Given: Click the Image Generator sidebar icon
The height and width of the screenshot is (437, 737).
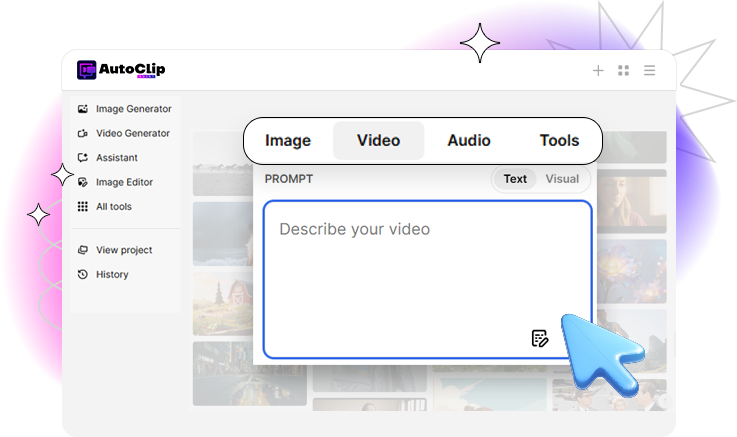Looking at the screenshot, I should (x=83, y=109).
